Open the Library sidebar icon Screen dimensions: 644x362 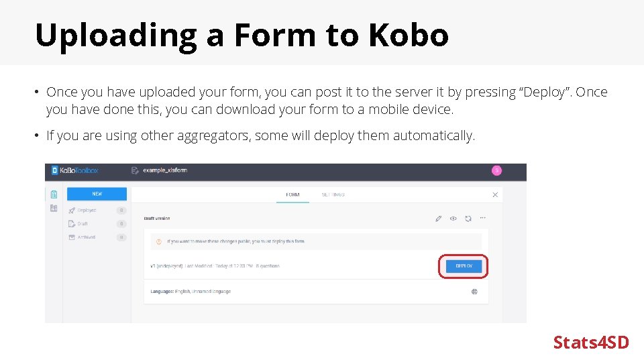pyautogui.click(x=54, y=208)
